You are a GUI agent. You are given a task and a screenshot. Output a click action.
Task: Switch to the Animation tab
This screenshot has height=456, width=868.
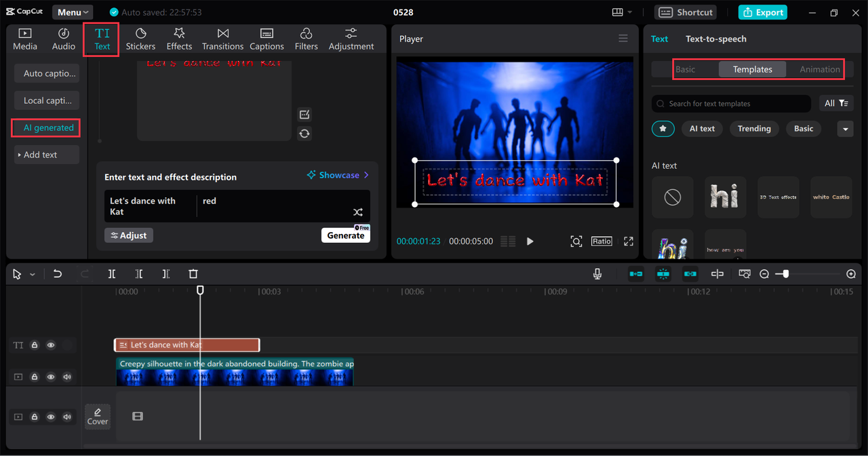[x=820, y=69]
